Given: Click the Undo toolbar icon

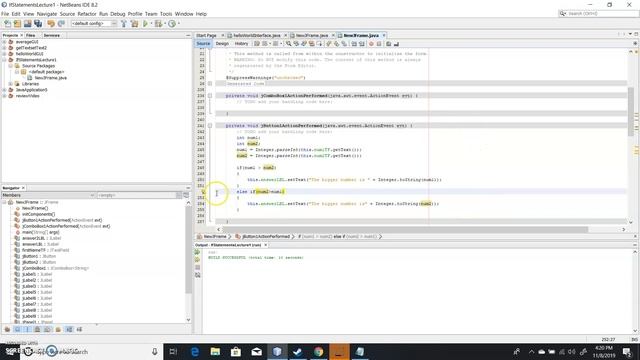Looking at the screenshot, I should [x=51, y=24].
